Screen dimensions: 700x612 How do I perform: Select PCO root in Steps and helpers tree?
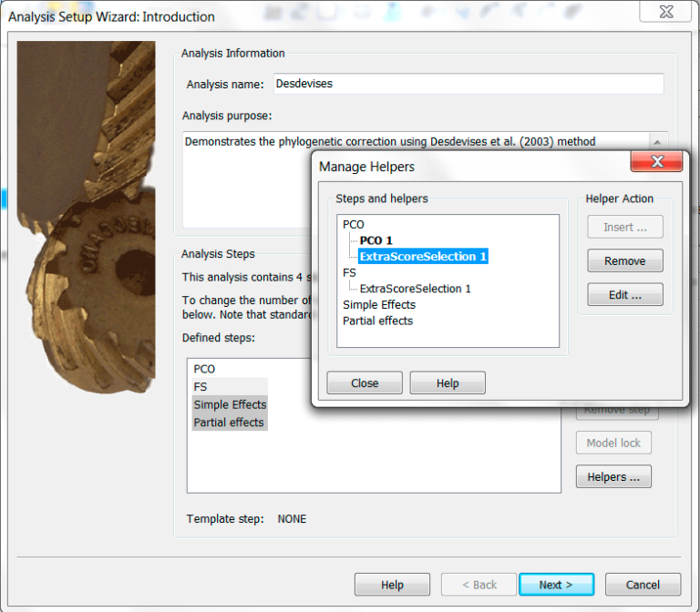(354, 224)
